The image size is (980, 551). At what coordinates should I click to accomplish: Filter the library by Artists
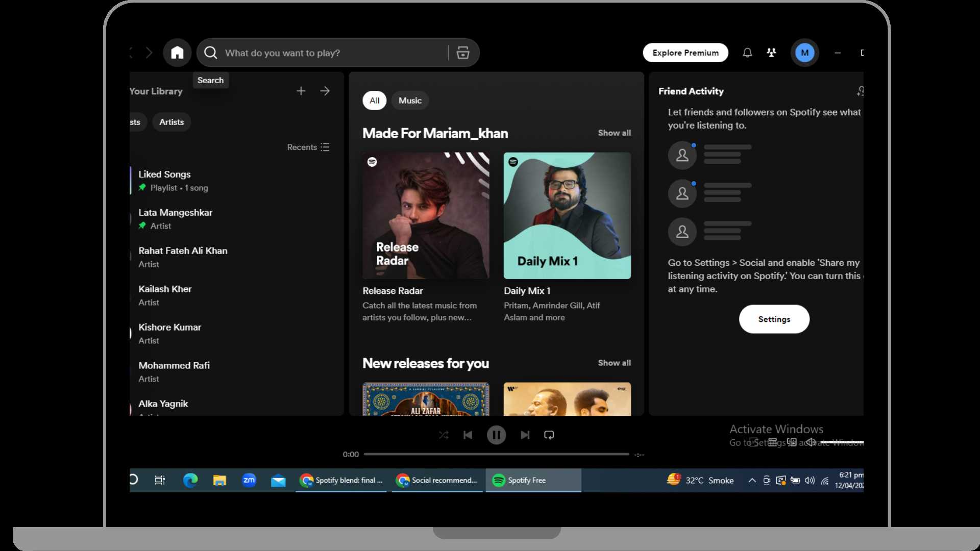coord(171,122)
